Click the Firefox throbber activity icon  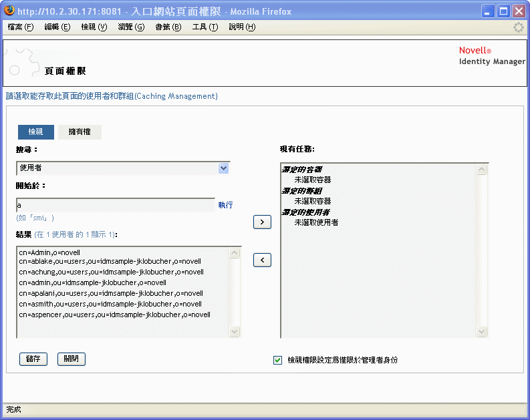519,27
